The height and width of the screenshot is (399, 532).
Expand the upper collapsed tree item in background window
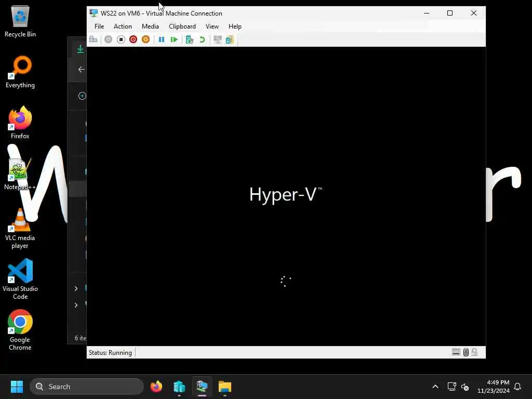coord(76,288)
